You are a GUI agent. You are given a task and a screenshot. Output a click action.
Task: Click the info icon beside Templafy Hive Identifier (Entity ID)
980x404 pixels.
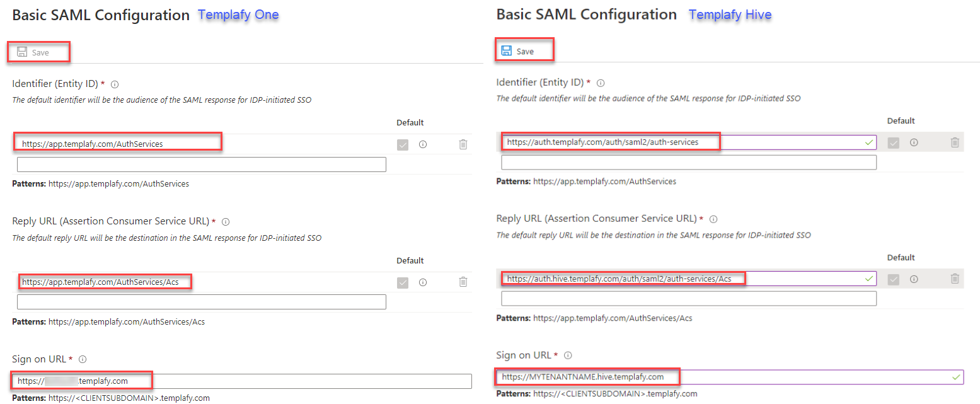601,83
